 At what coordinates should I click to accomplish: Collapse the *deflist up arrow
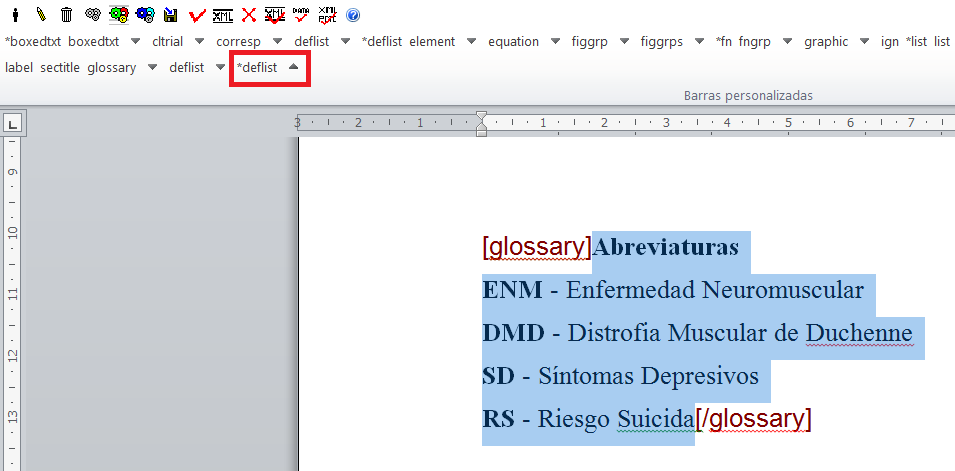coord(293,68)
